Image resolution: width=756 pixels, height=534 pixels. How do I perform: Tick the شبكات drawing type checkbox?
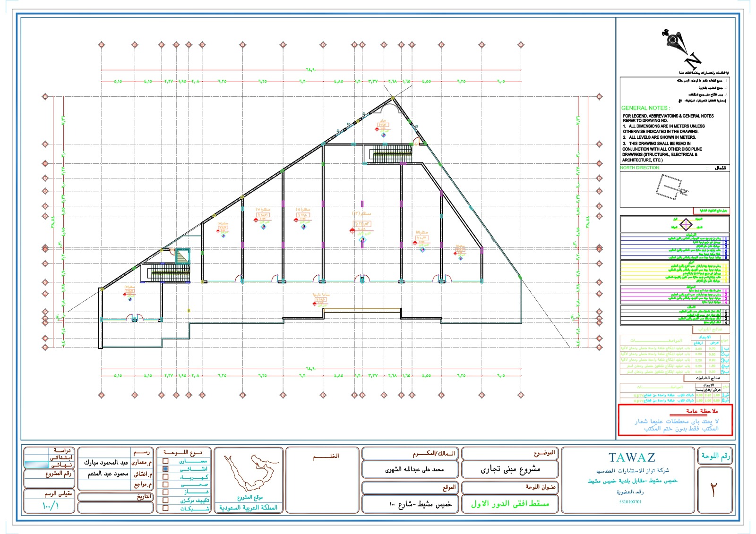(x=165, y=508)
